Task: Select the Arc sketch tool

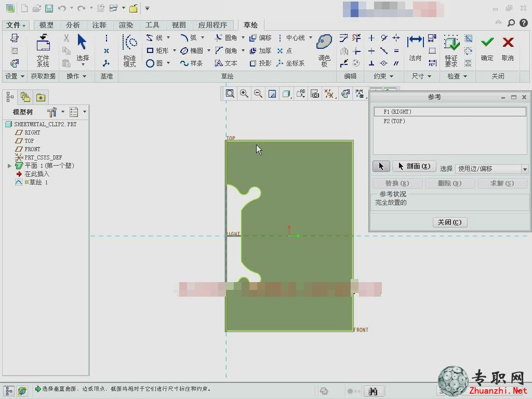Action: [x=189, y=37]
